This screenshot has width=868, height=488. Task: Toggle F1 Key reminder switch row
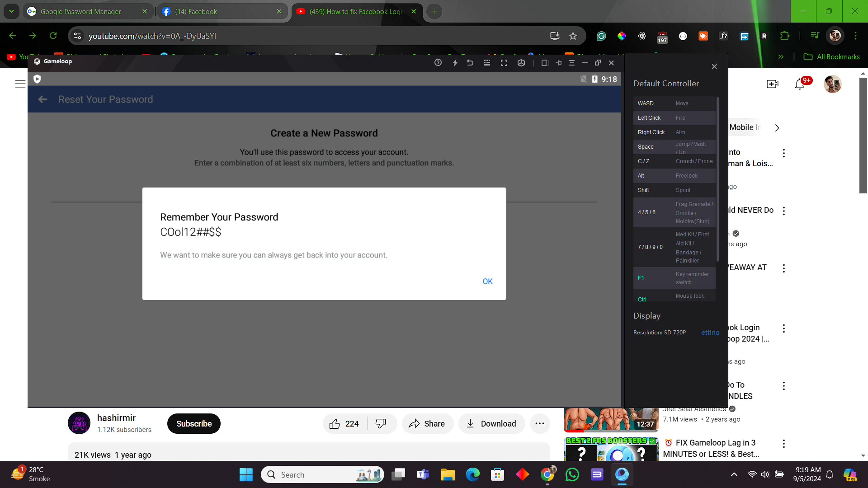(x=674, y=278)
